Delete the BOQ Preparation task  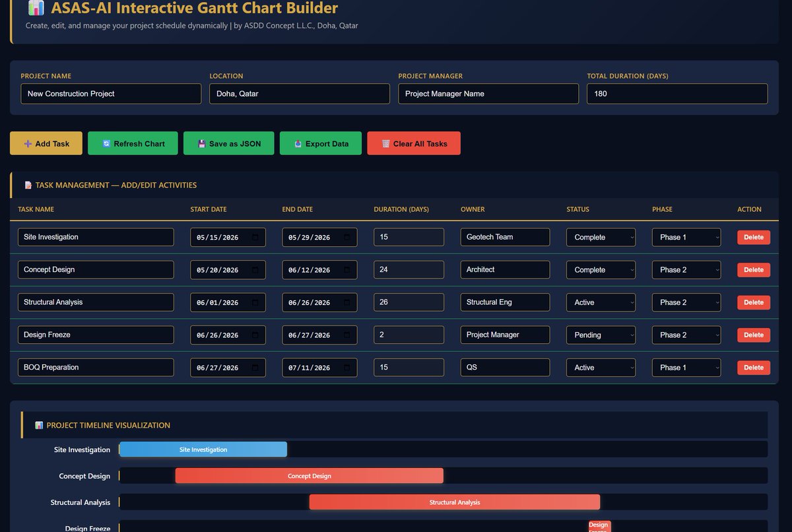pyautogui.click(x=754, y=368)
